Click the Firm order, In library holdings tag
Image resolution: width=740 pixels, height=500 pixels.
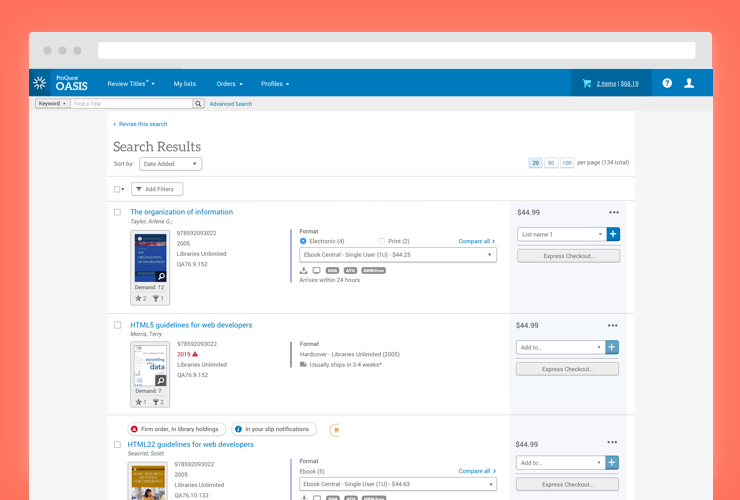click(x=177, y=429)
